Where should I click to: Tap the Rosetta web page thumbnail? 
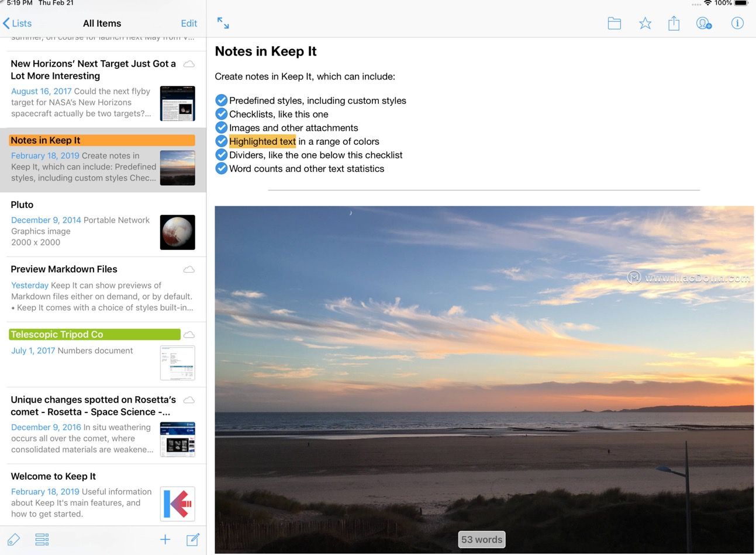point(177,439)
